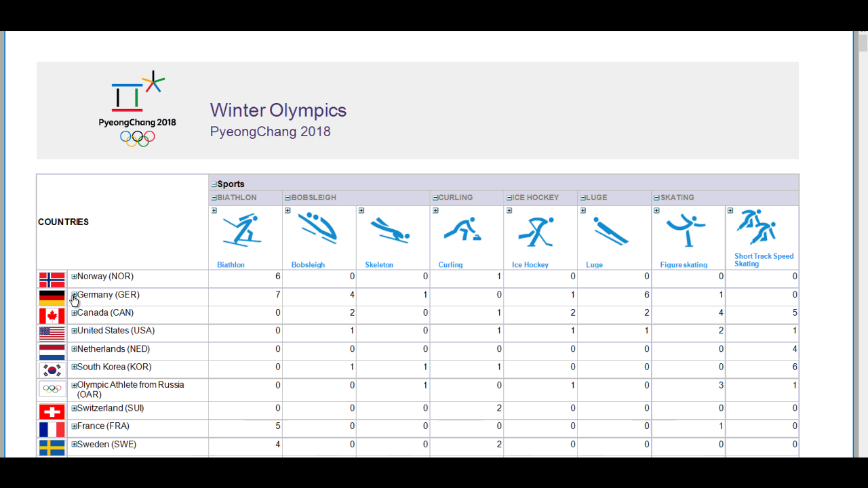
Task: Expand the Biathlon column plus box
Action: pyautogui.click(x=214, y=211)
